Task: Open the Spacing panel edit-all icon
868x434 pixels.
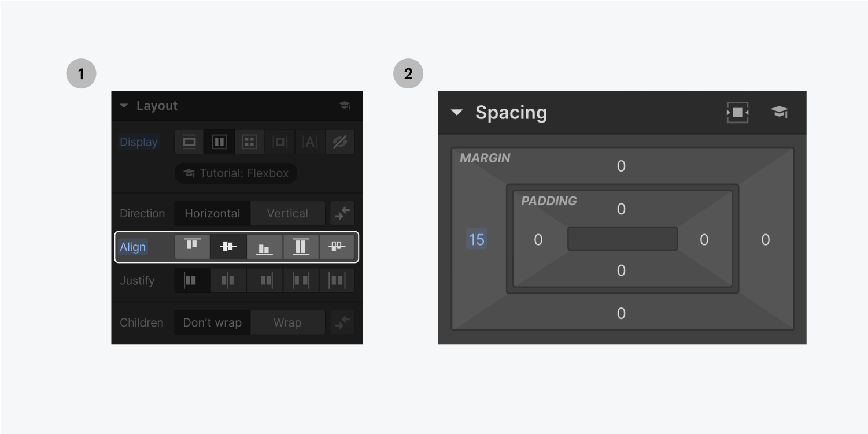Action: pos(737,113)
